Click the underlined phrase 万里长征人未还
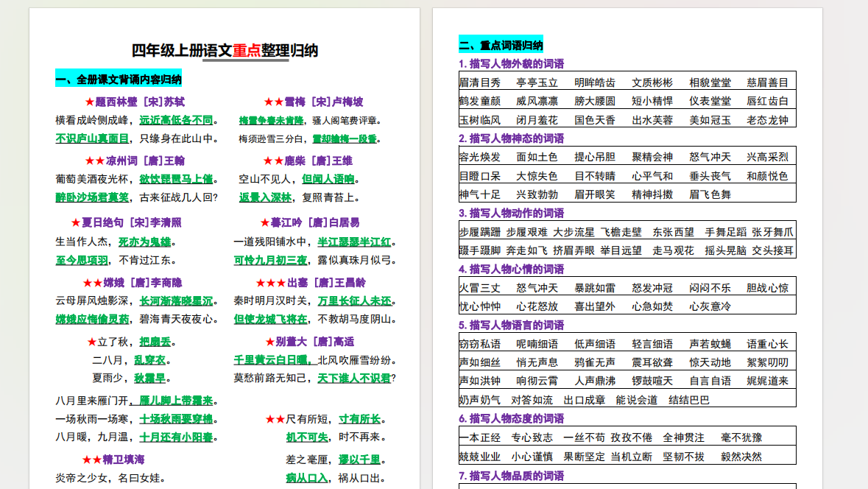 (354, 301)
